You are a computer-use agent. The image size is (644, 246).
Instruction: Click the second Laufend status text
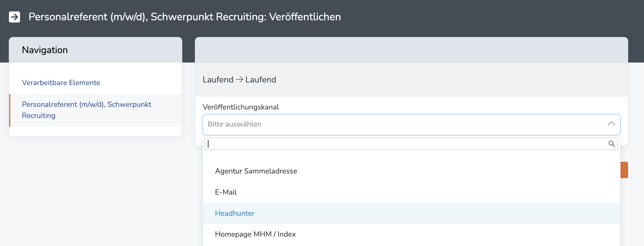(261, 80)
